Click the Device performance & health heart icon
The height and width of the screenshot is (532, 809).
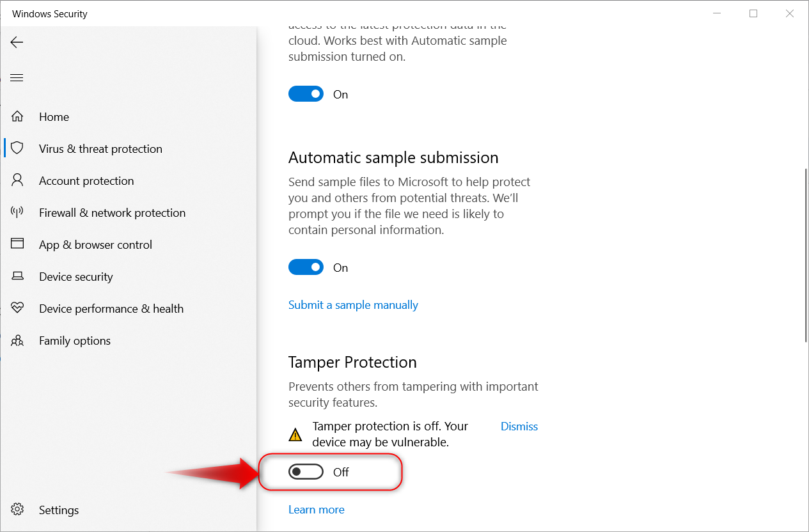point(17,308)
